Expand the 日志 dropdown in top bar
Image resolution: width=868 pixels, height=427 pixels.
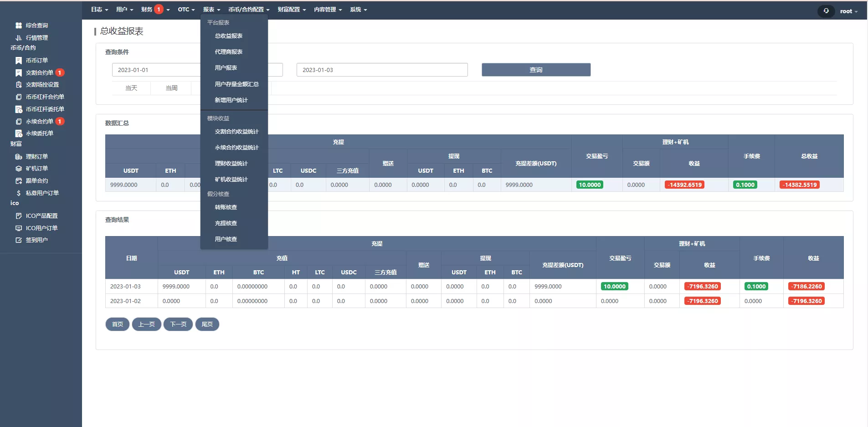click(x=99, y=10)
